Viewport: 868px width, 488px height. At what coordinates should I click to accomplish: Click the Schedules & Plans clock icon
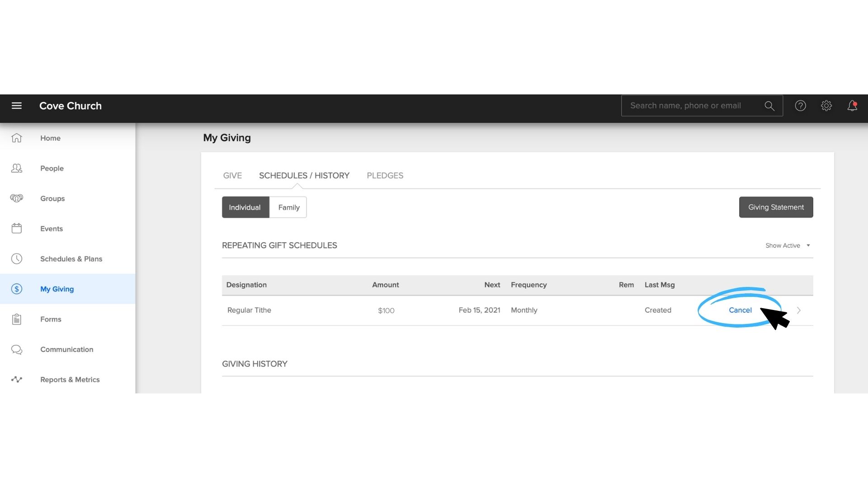pyautogui.click(x=17, y=258)
